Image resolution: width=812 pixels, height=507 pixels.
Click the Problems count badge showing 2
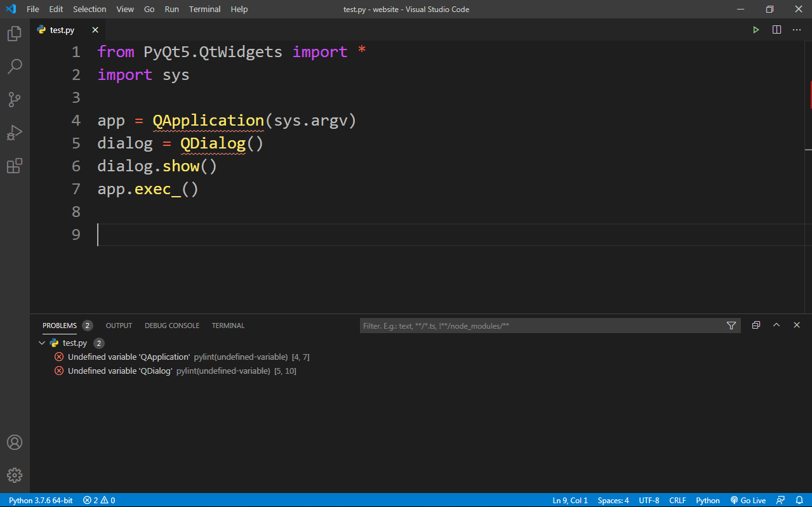click(88, 326)
